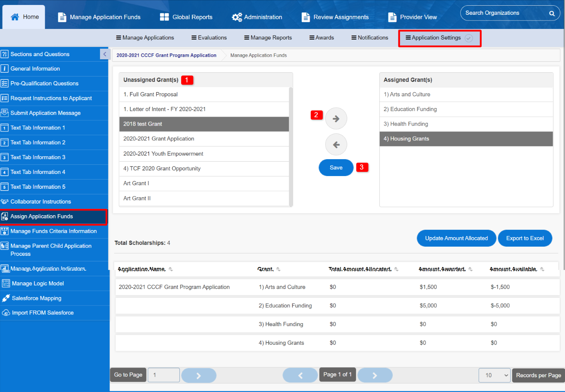Open the records per page dropdown
This screenshot has width=565, height=392.
coord(494,375)
